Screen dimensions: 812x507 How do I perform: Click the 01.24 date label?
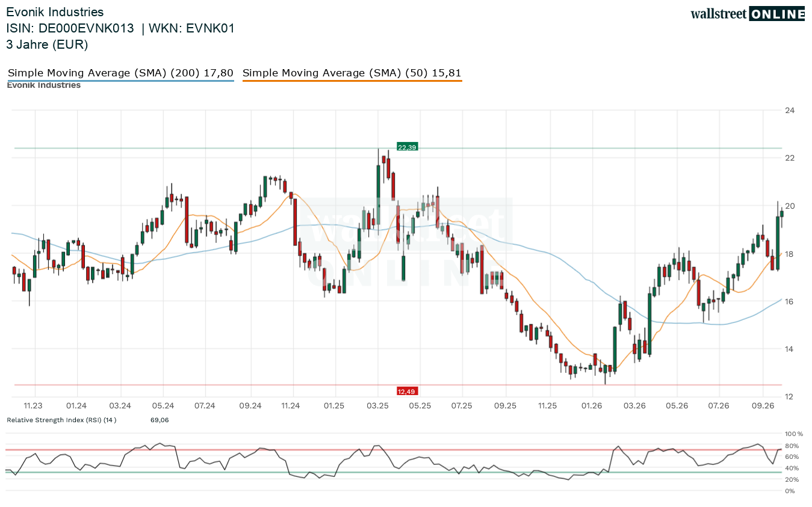(x=76, y=406)
